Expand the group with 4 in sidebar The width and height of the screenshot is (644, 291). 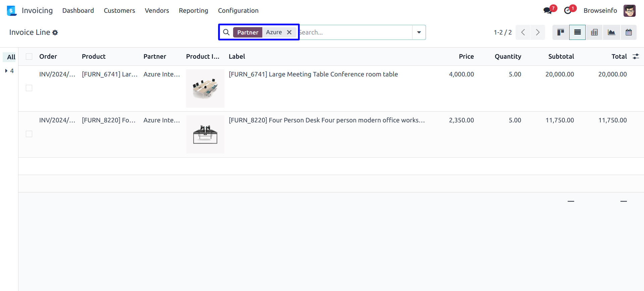pyautogui.click(x=6, y=71)
